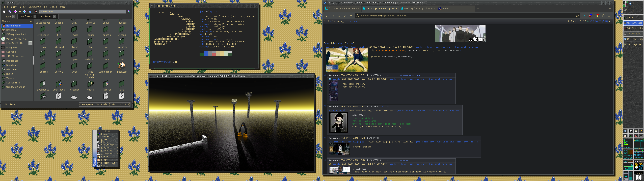Image resolution: width=644 pixels, height=181 pixels.
Task: Go up to parent folder arrow
Action: pyautogui.click(x=30, y=12)
